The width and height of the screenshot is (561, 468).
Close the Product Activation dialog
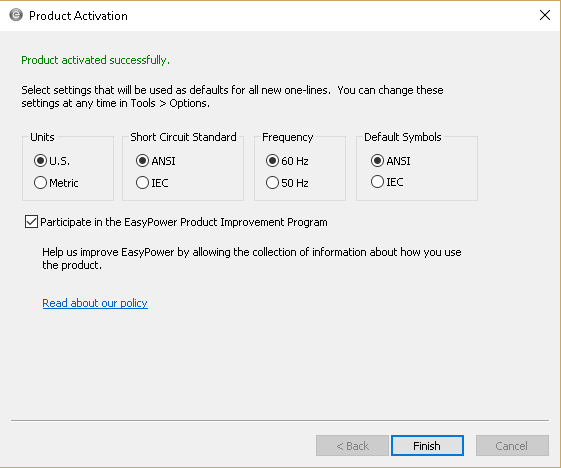tap(545, 15)
